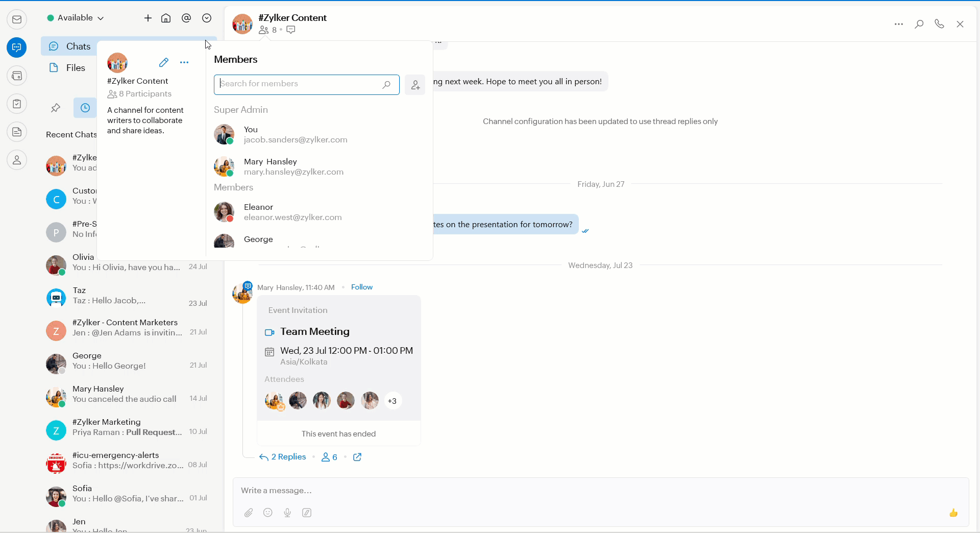Click the 8 Participants label in info card

coord(139,94)
